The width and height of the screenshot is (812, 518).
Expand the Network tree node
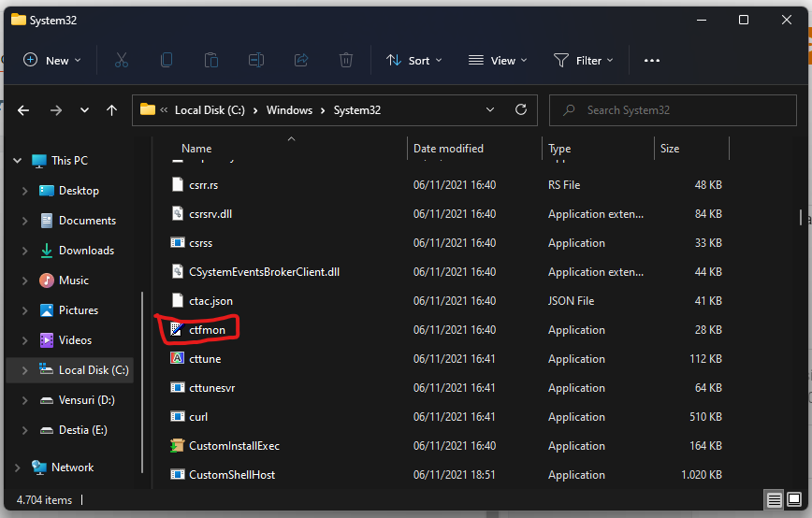17,468
